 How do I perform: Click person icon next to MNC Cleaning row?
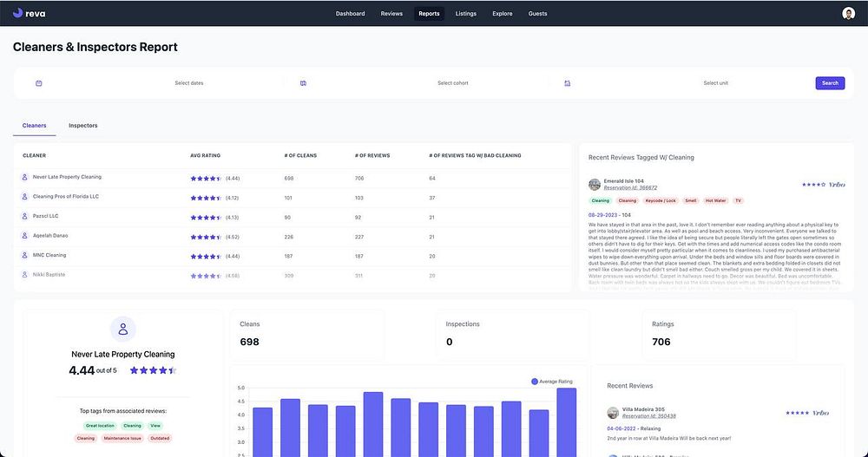[24, 255]
